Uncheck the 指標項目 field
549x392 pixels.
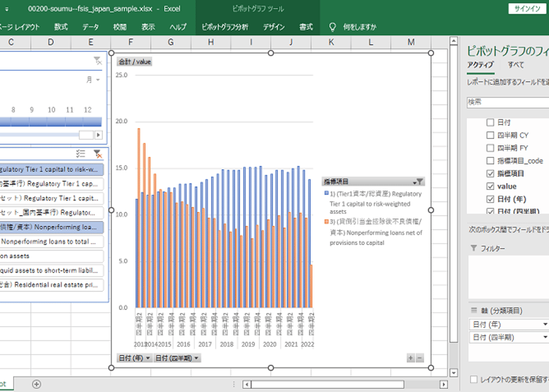pyautogui.click(x=490, y=173)
